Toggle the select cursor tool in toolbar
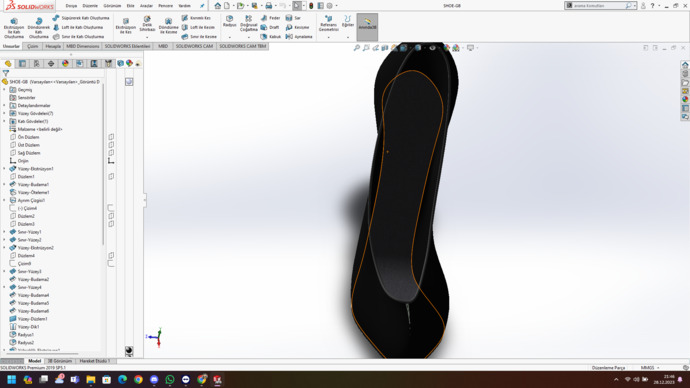This screenshot has height=388, width=690. click(x=297, y=6)
